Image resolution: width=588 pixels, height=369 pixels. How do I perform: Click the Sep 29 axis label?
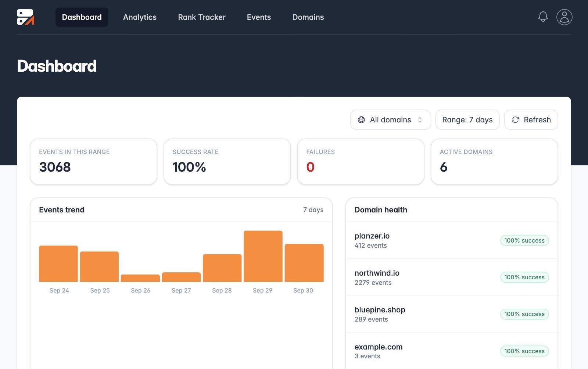(x=262, y=290)
